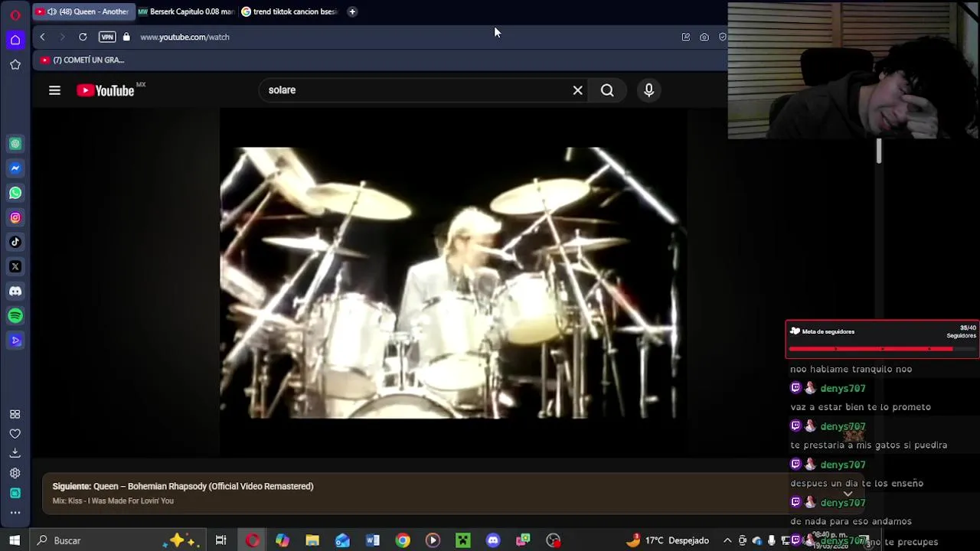
Task: Open the Windows Start menu
Action: (14, 540)
